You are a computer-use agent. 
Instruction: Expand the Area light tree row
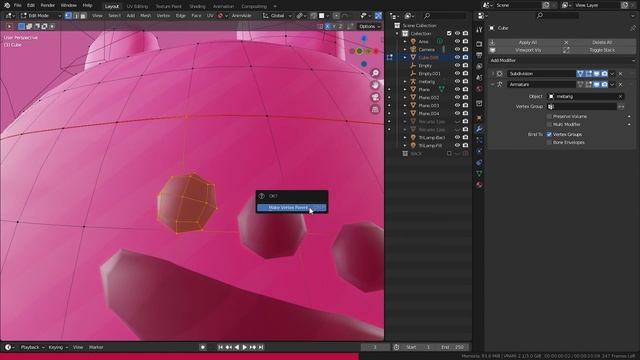(405, 42)
